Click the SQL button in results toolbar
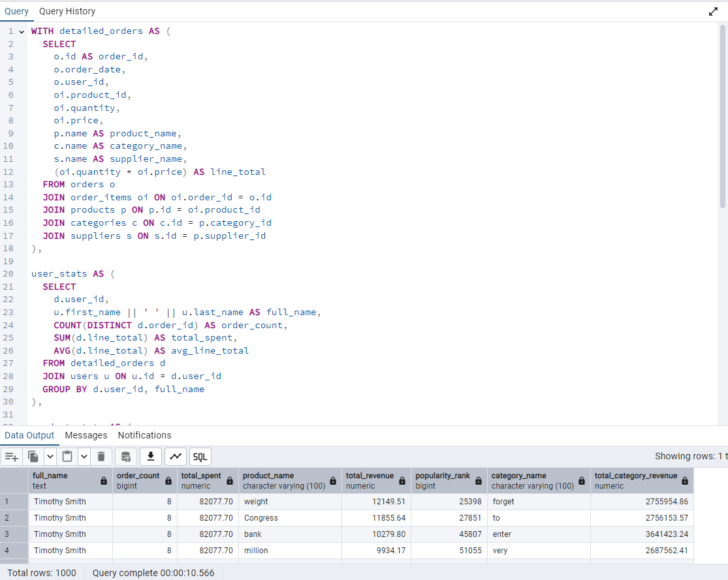Viewport: 728px width, 580px height. pos(200,457)
